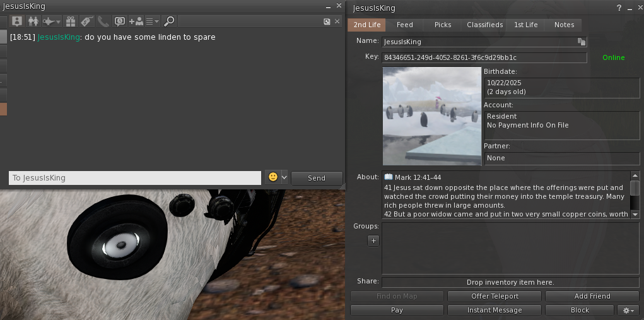Click the magnifying glass search icon

pyautogui.click(x=168, y=21)
